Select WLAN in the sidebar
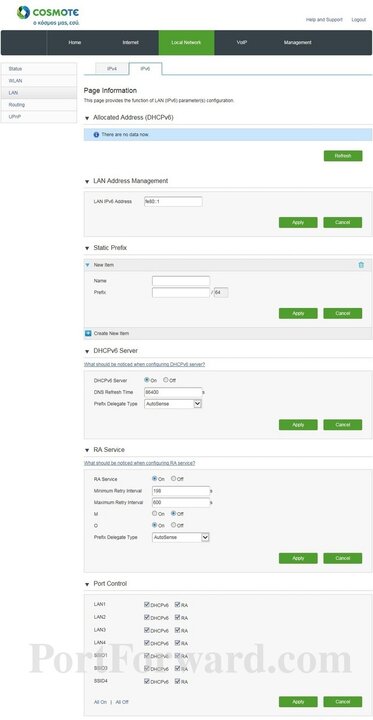This screenshot has height=720, width=373. pos(39,81)
